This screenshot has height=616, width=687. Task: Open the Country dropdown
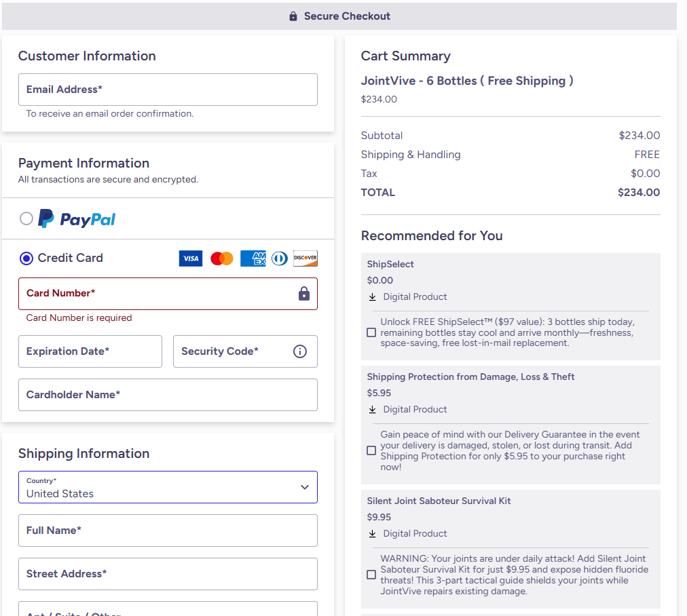point(168,487)
